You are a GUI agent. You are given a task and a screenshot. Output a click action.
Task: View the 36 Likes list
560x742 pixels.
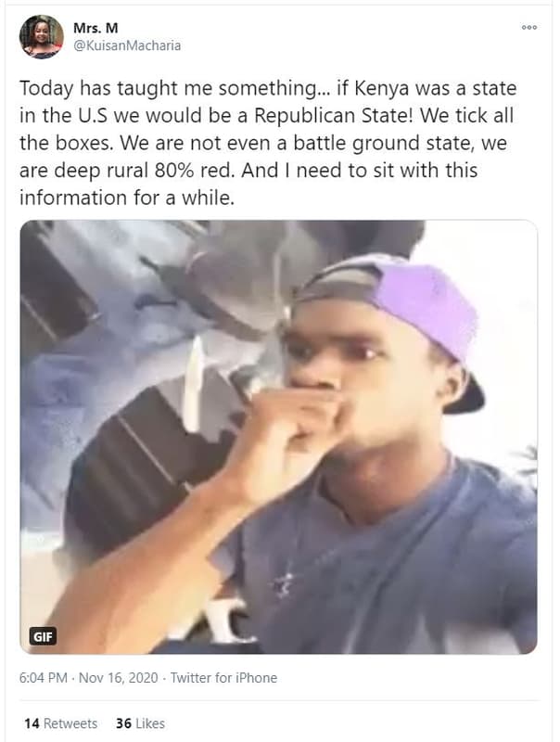[x=141, y=723]
